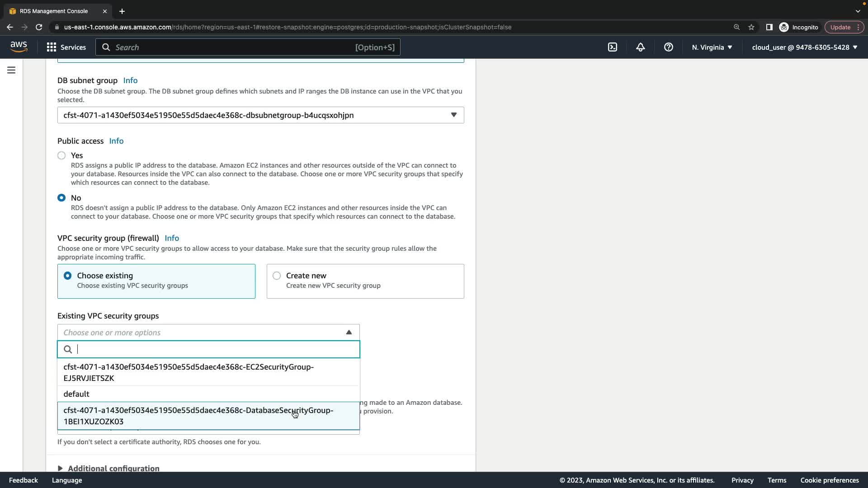Open Info link beside Public access
Image resolution: width=868 pixels, height=488 pixels.
[116, 141]
